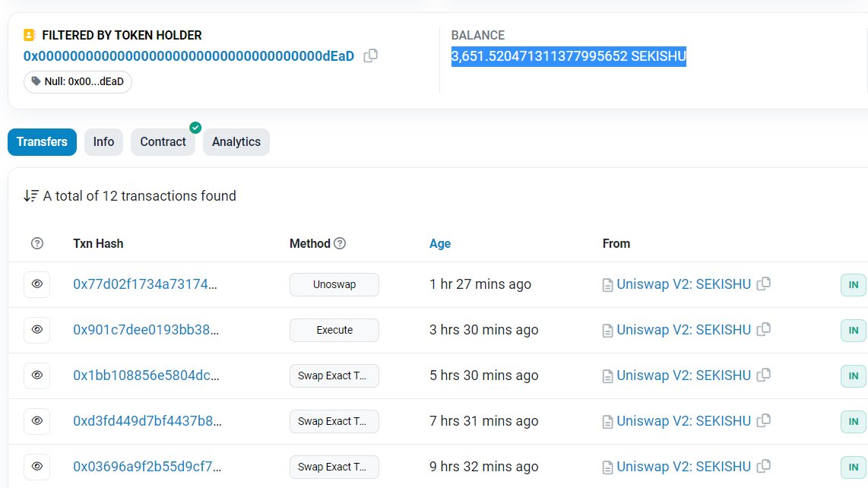
Task: Click the token holder badge icon
Action: [x=30, y=35]
